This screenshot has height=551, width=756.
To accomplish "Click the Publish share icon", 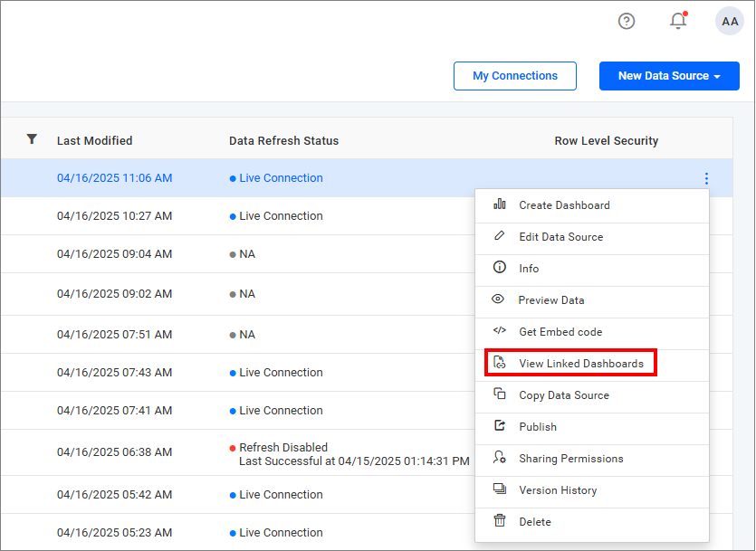I will coord(500,426).
